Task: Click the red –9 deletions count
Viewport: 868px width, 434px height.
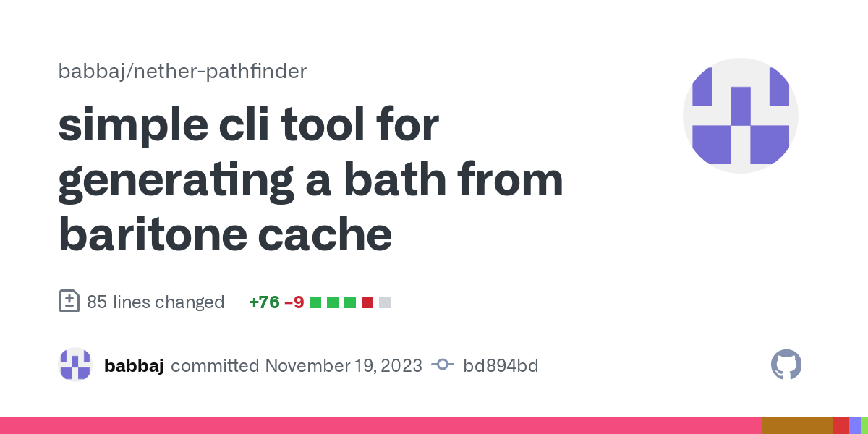Action: coord(294,302)
